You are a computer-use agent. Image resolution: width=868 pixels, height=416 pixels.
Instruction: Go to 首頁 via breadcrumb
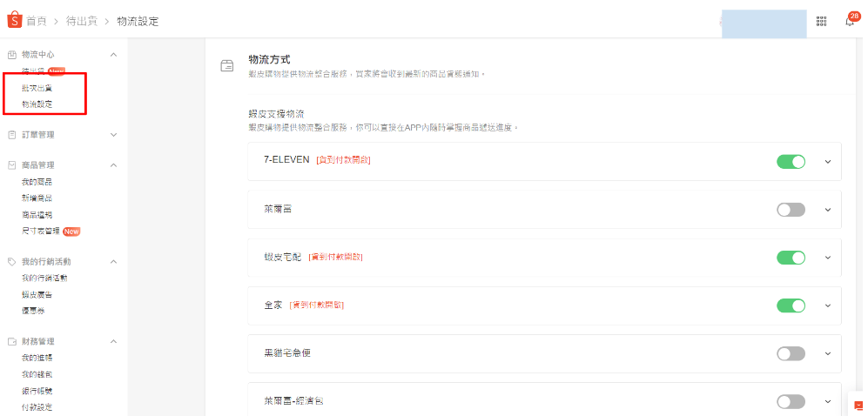point(36,22)
